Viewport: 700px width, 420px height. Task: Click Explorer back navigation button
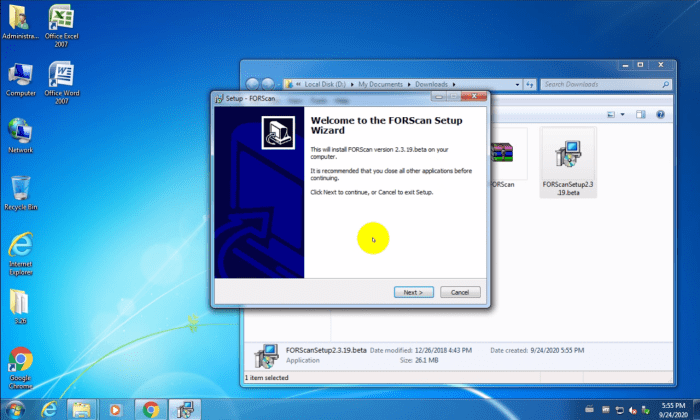(x=252, y=84)
